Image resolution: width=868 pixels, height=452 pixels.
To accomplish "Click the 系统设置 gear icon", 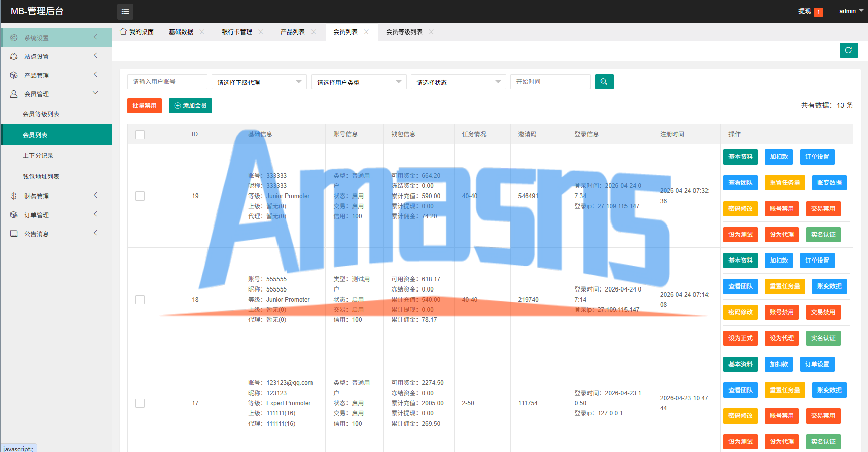I will click(x=14, y=38).
